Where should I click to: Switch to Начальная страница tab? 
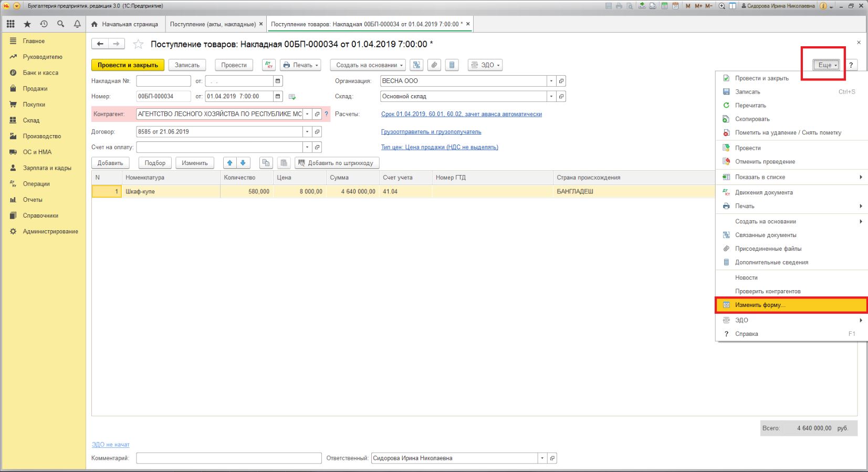[x=125, y=24]
